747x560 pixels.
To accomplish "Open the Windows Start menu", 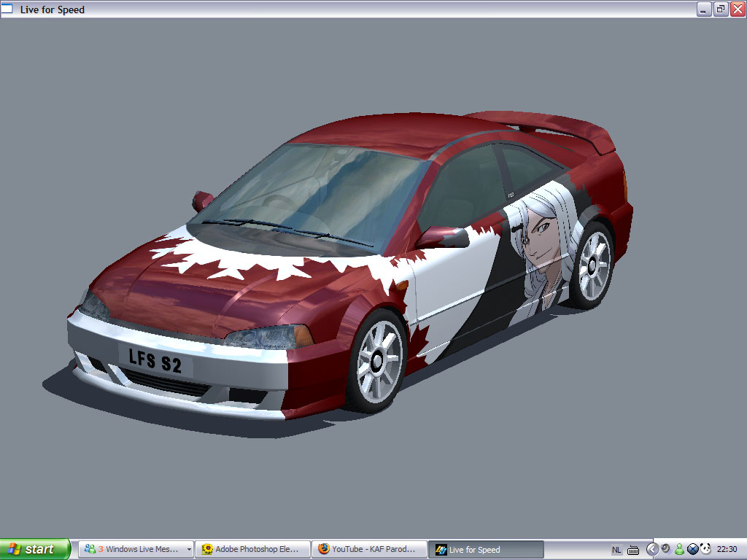I will [x=35, y=549].
